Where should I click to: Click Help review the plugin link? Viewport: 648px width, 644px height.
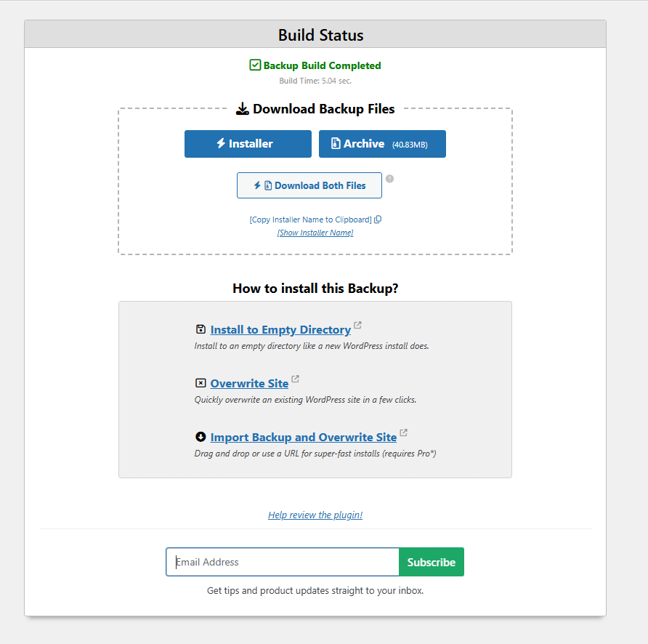[315, 515]
